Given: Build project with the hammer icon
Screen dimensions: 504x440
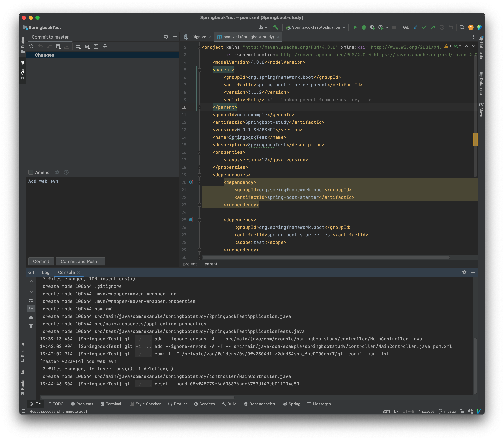Looking at the screenshot, I should [275, 27].
